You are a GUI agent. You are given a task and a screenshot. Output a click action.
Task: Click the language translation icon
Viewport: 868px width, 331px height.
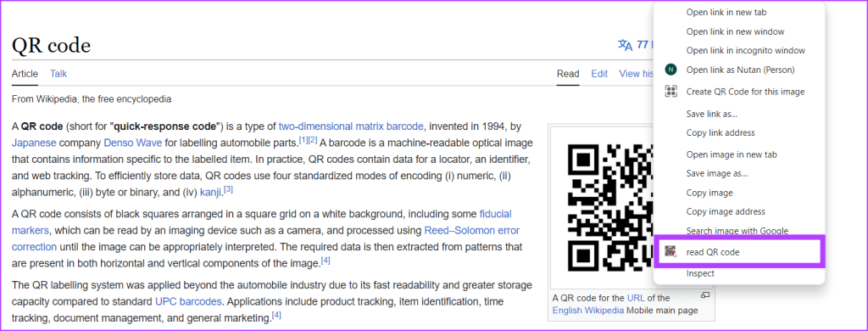[x=625, y=45]
